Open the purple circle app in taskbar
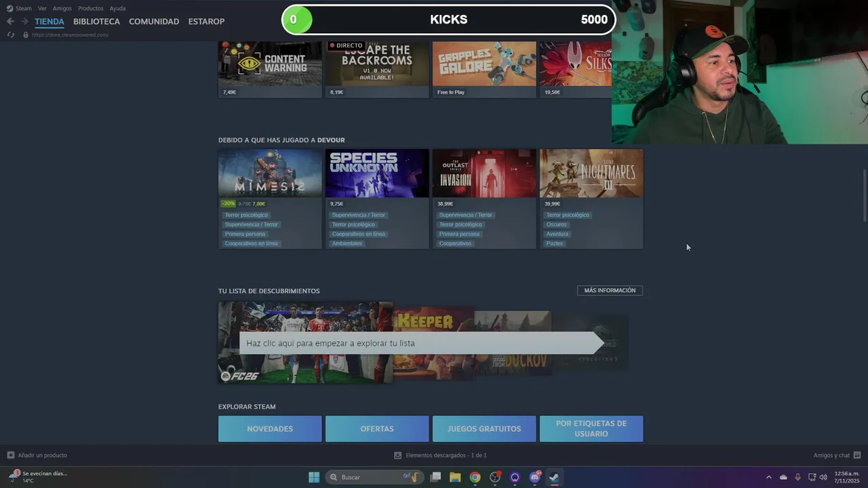Image resolution: width=868 pixels, height=488 pixels. pos(515,477)
